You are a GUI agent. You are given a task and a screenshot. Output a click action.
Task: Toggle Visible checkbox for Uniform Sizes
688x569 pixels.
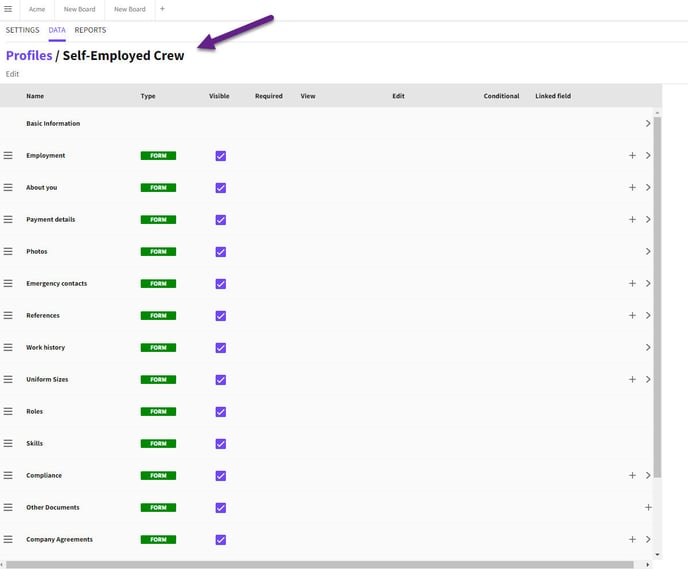tap(221, 380)
